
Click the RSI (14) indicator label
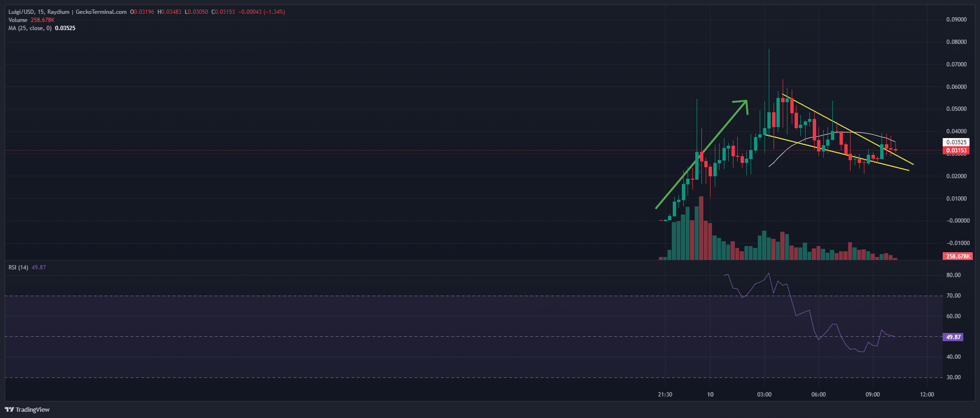point(18,268)
